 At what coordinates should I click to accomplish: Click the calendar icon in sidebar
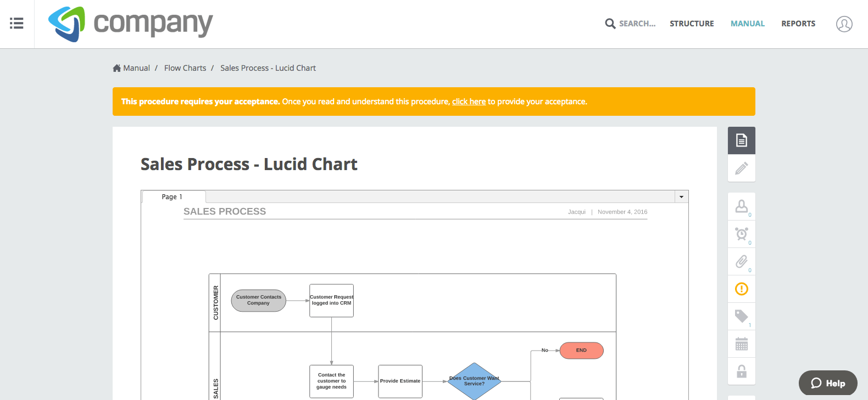point(742,344)
